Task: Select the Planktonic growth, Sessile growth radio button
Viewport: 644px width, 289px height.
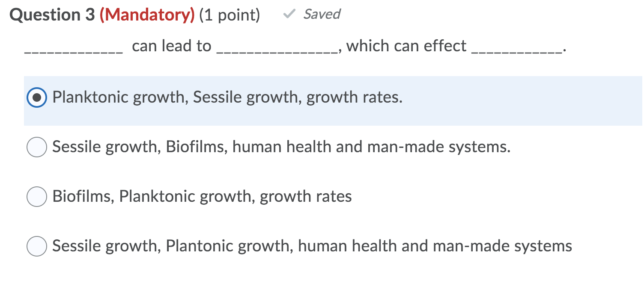Action: pyautogui.click(x=36, y=97)
